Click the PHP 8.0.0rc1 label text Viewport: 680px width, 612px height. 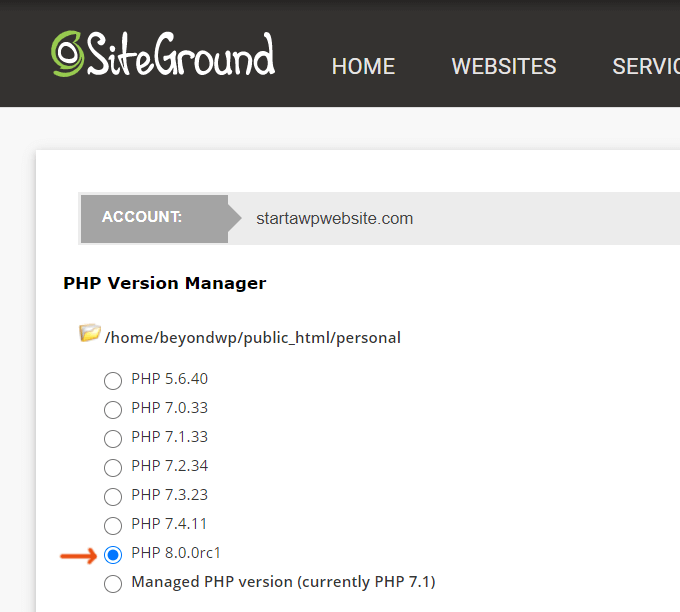[x=176, y=553]
